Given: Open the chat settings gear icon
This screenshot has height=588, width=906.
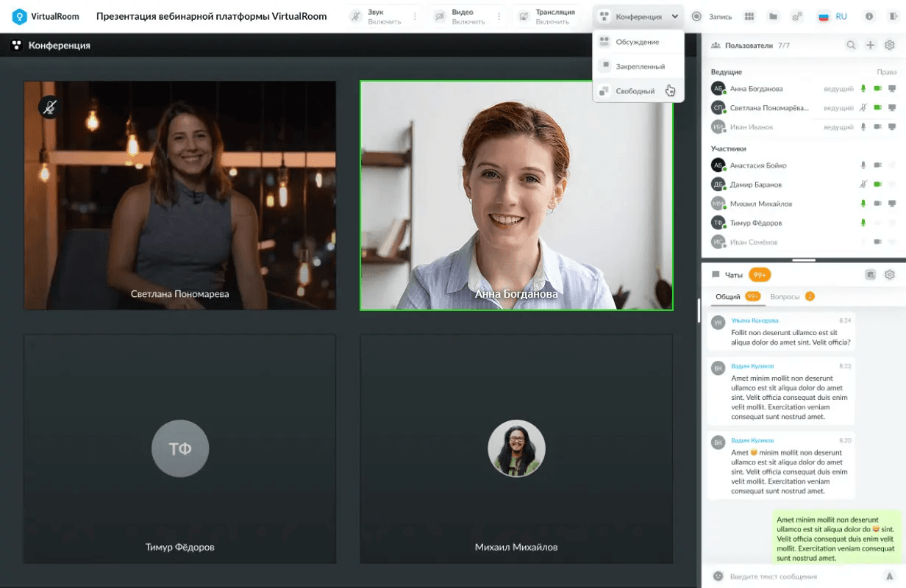Looking at the screenshot, I should click(889, 275).
